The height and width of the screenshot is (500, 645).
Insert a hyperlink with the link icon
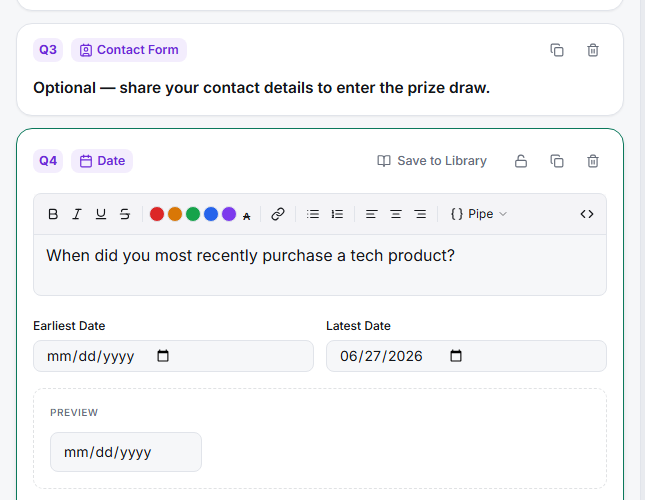point(278,214)
